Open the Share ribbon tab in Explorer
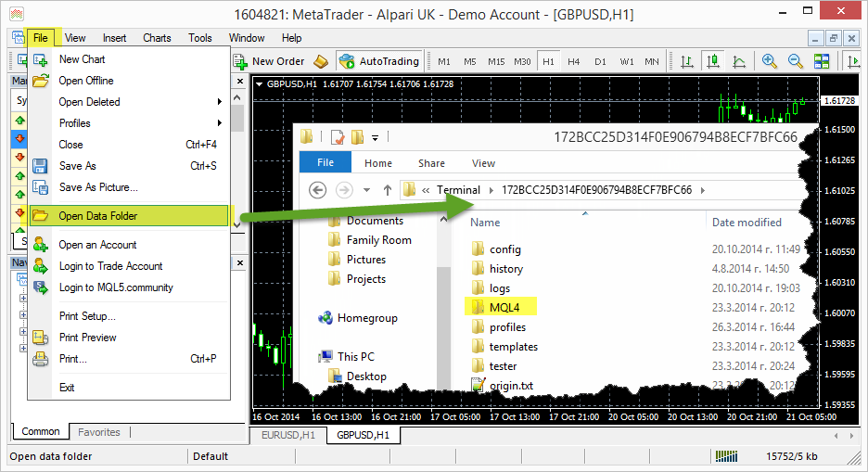 pyautogui.click(x=431, y=163)
